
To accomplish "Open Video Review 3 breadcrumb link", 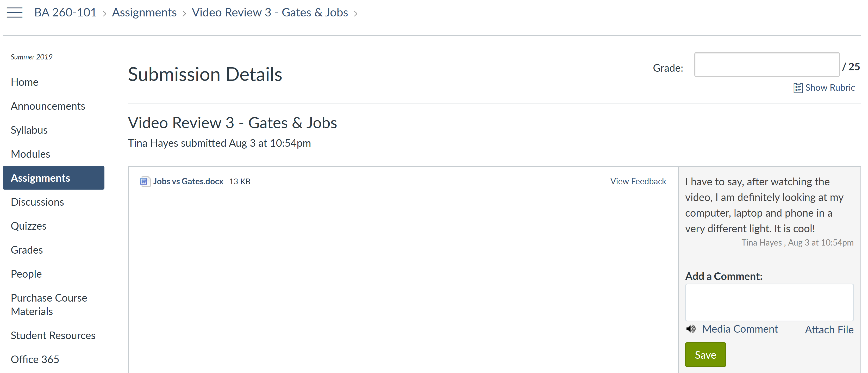I will (x=270, y=13).
